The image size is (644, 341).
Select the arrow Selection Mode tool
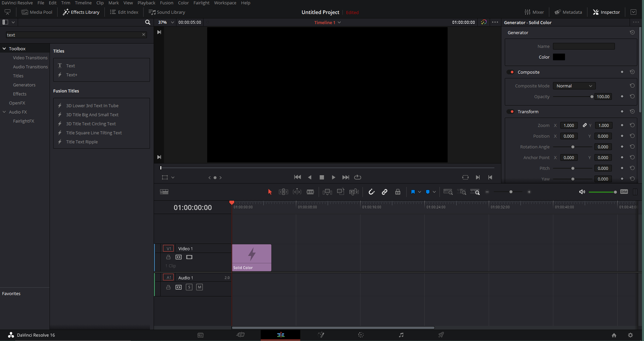click(x=270, y=192)
